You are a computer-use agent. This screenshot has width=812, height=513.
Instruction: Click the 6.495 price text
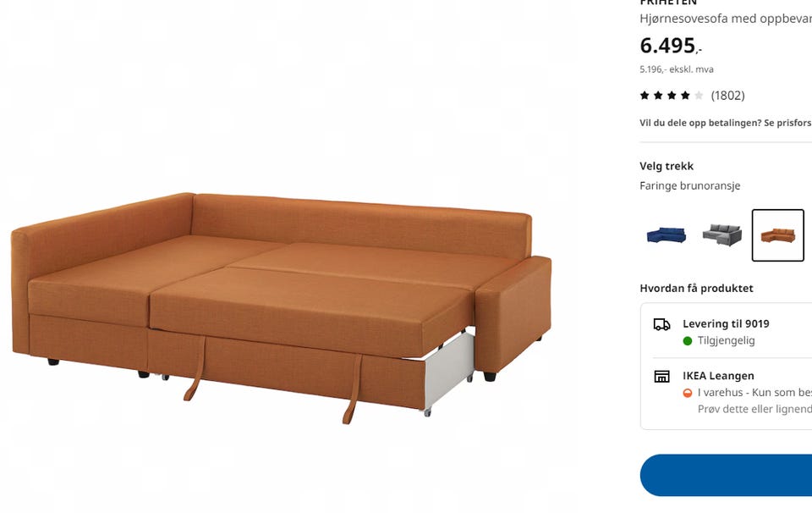(671, 46)
